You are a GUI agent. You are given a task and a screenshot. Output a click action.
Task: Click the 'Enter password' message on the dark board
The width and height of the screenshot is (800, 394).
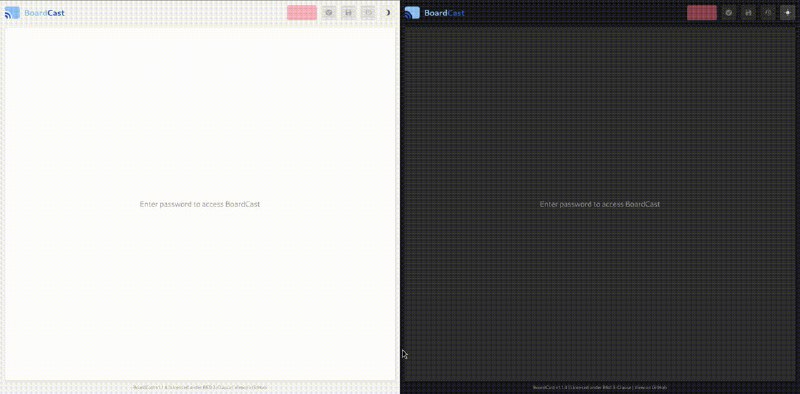(x=600, y=204)
